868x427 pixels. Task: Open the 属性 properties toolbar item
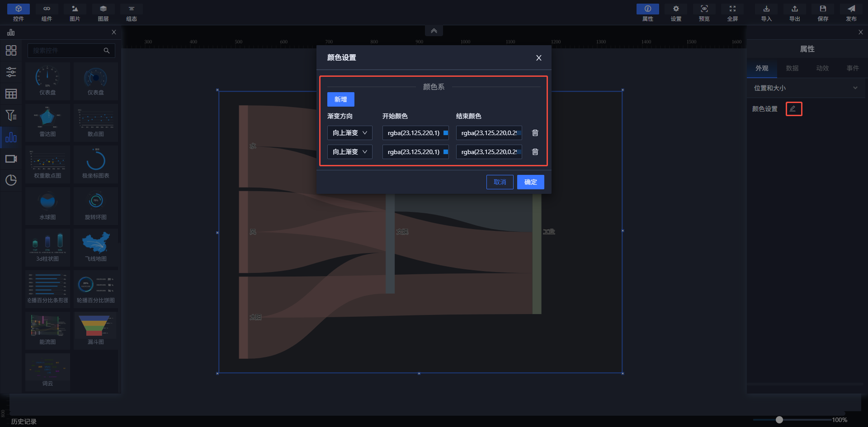coord(648,13)
